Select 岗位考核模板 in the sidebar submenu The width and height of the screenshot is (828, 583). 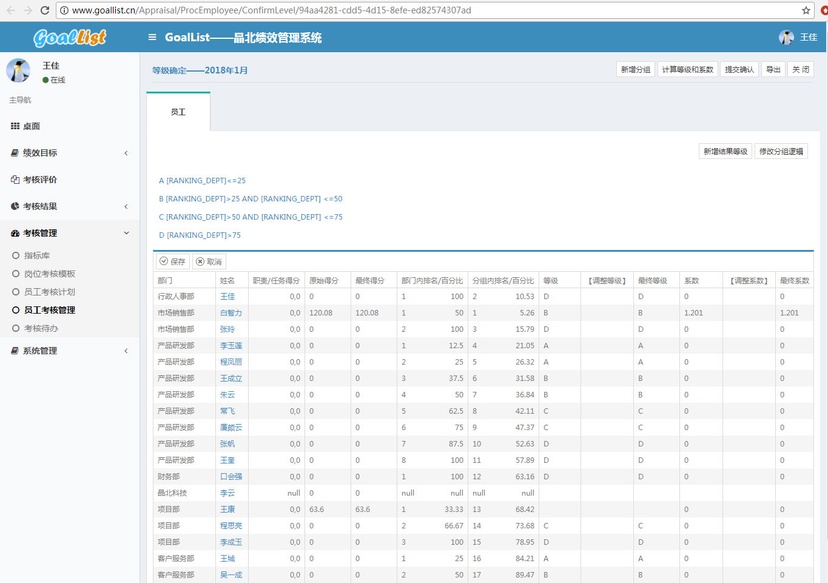point(49,274)
